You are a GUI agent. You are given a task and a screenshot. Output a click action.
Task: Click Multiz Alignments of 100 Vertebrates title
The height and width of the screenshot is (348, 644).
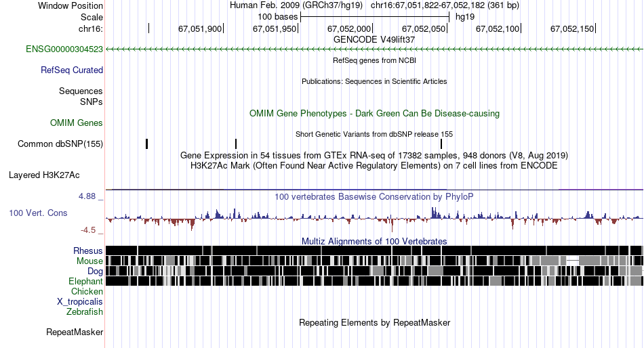[x=374, y=241]
